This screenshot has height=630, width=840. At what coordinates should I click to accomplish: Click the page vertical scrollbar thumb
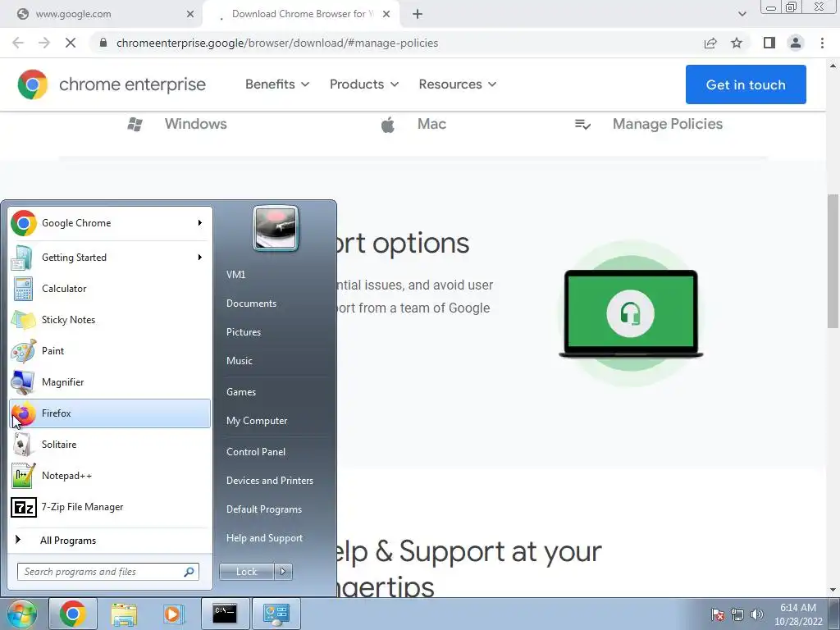pos(833,261)
